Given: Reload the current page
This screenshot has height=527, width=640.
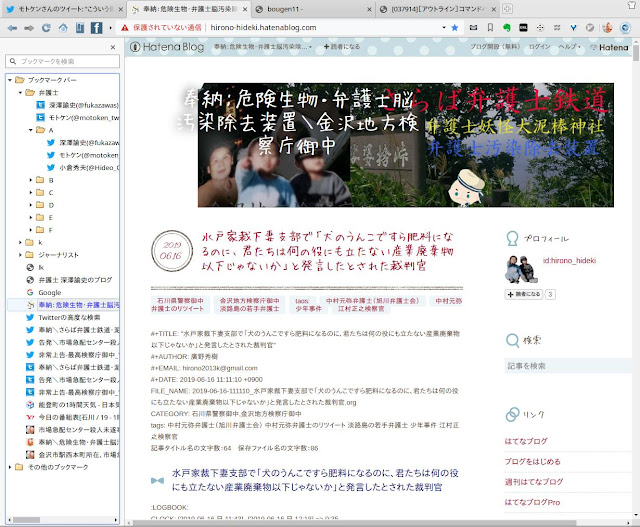Looking at the screenshot, I should [46, 28].
